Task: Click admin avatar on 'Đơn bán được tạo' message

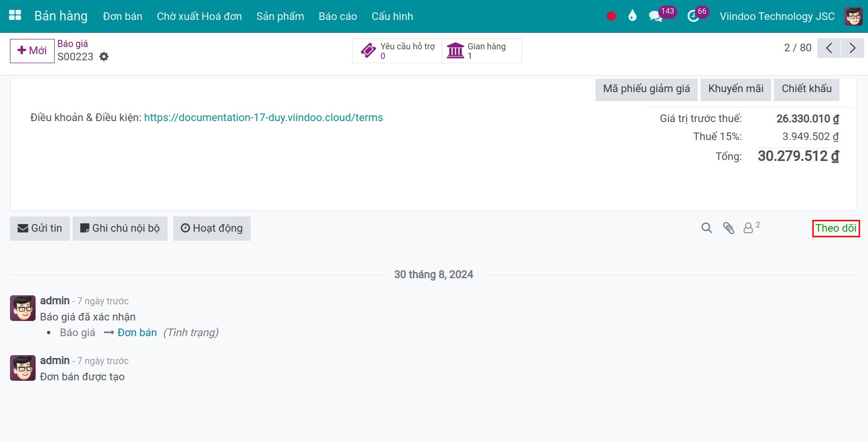Action: point(23,368)
